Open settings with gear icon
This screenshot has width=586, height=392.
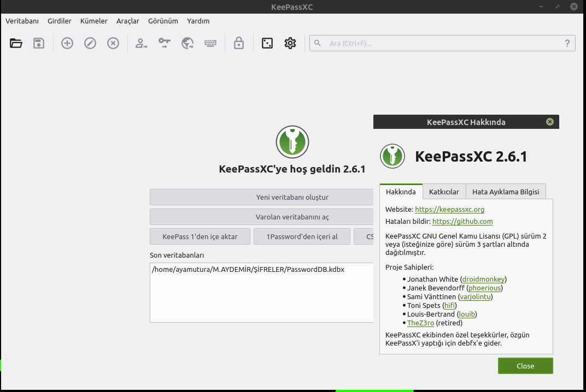290,43
